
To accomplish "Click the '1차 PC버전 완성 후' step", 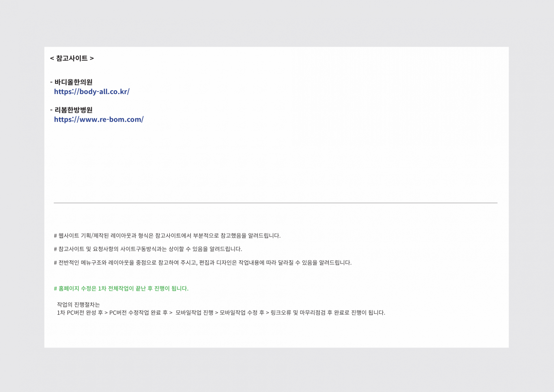I will tap(80, 313).
